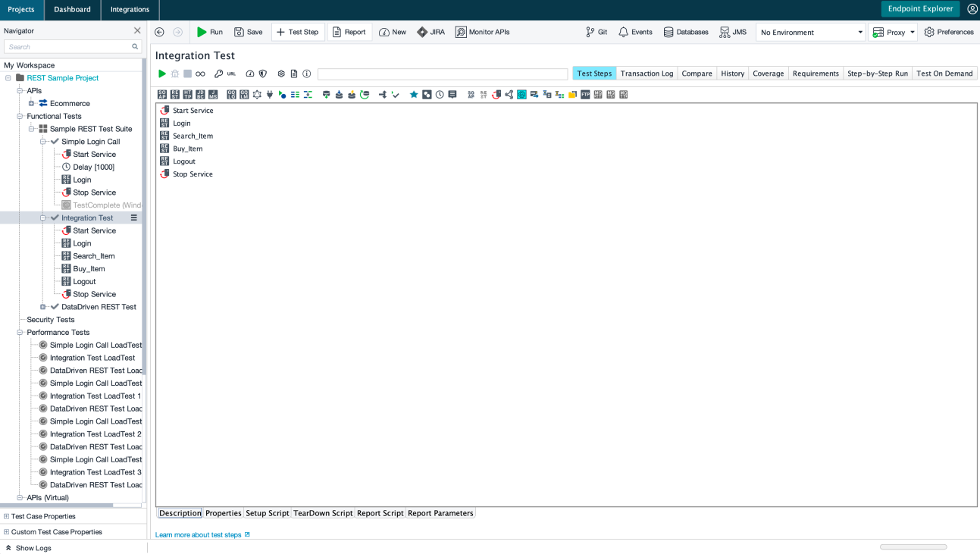Viewport: 980px width, 554px height.
Task: Open the Integrations menu
Action: tap(129, 11)
